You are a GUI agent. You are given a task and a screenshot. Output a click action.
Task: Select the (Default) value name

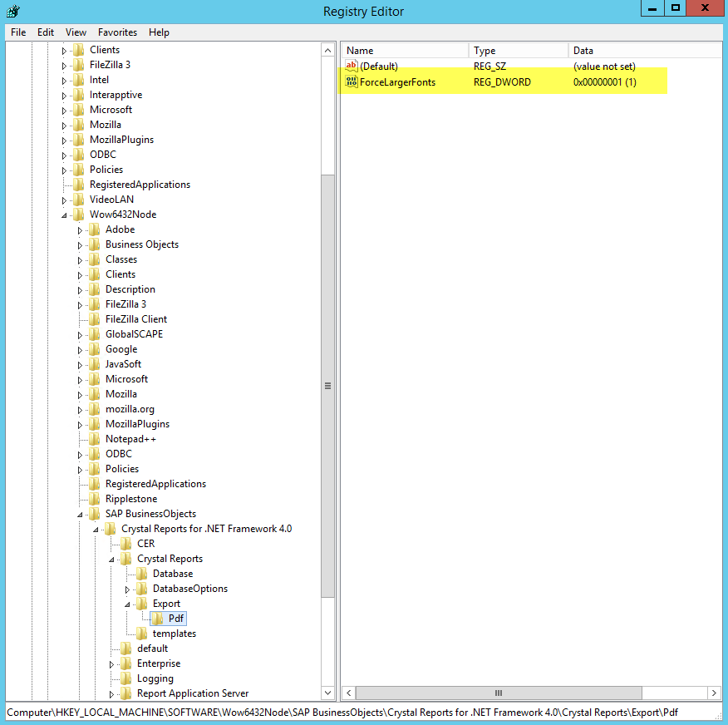click(379, 67)
